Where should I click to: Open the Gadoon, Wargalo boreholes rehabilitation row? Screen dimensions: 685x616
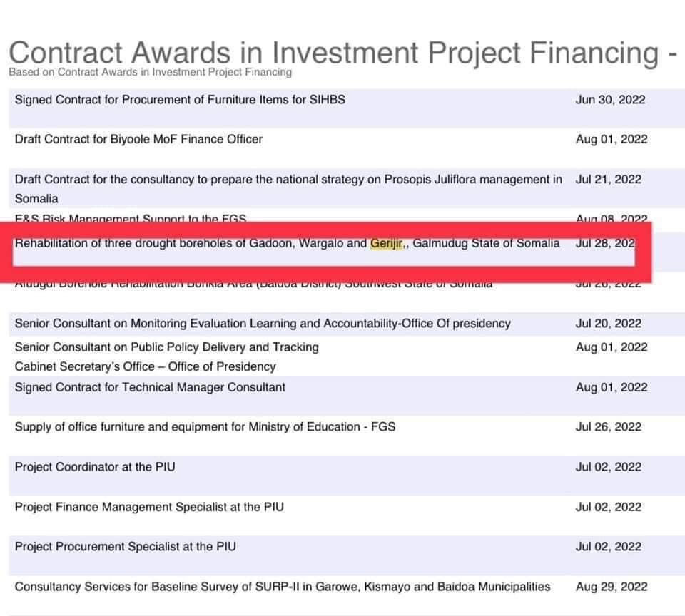coord(287,243)
